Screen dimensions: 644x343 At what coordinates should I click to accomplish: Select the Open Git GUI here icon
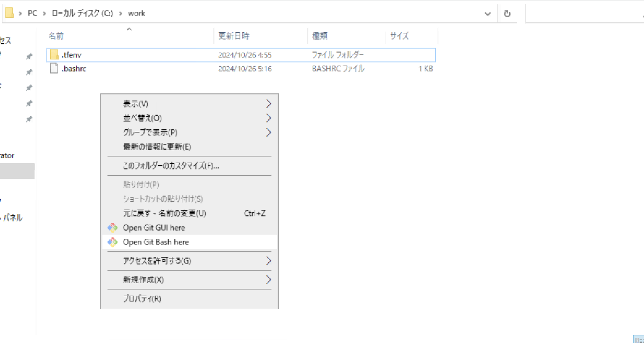(112, 228)
